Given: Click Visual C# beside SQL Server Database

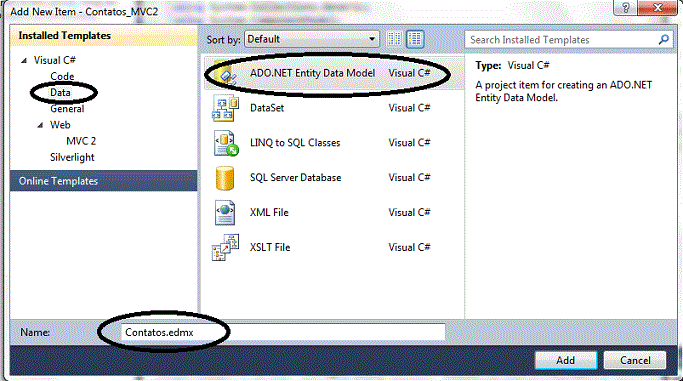Looking at the screenshot, I should point(409,178).
